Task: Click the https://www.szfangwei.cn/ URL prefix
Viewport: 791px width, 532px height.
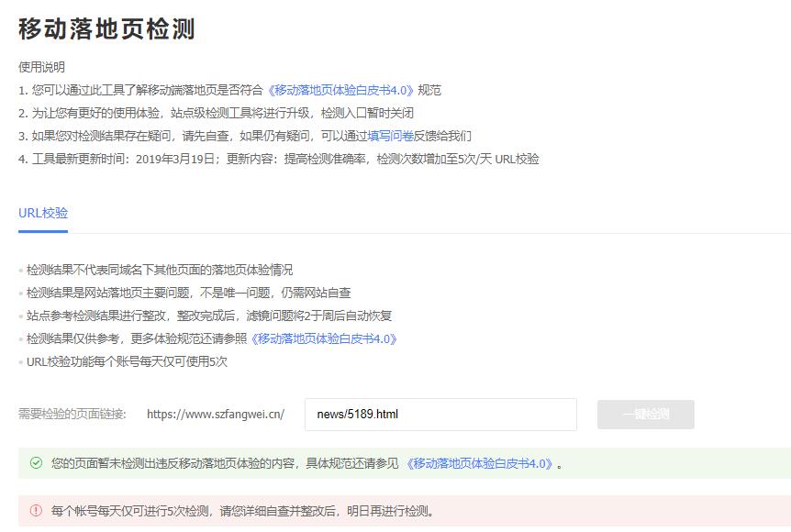Action: pos(216,414)
